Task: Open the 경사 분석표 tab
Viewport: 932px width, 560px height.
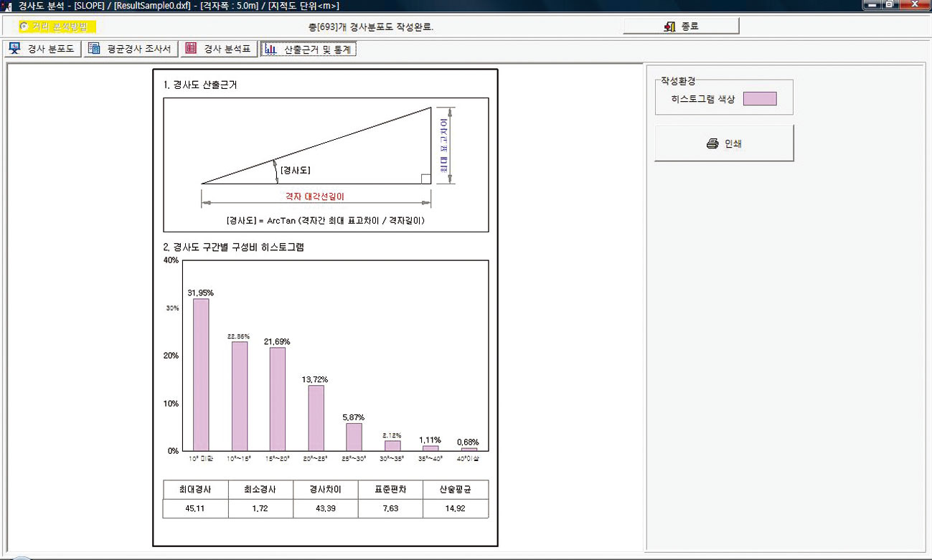Action: [x=218, y=49]
